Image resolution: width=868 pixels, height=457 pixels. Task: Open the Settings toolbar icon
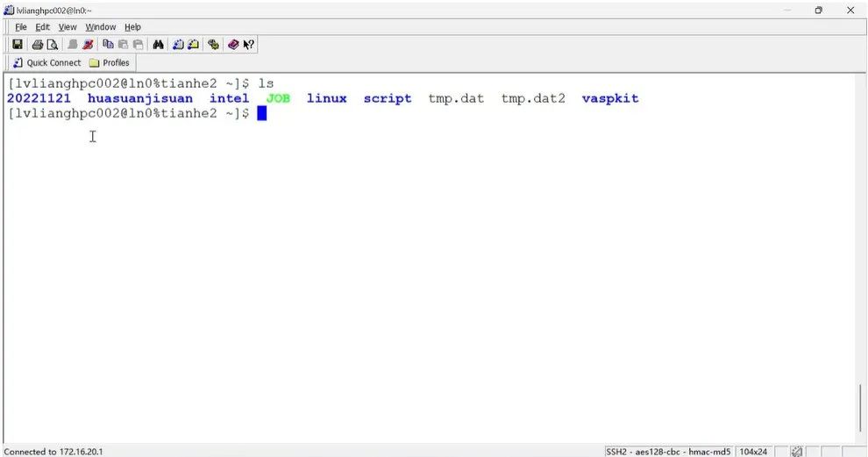tap(213, 45)
